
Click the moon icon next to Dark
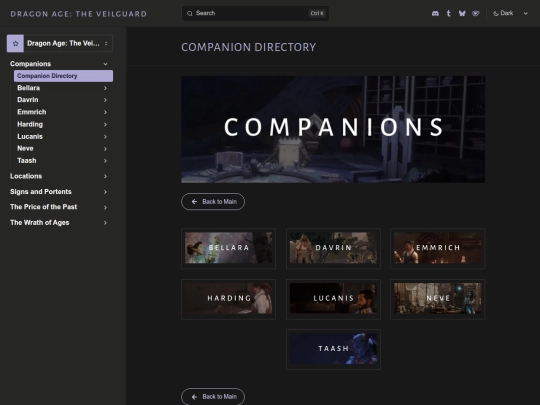pyautogui.click(x=496, y=13)
